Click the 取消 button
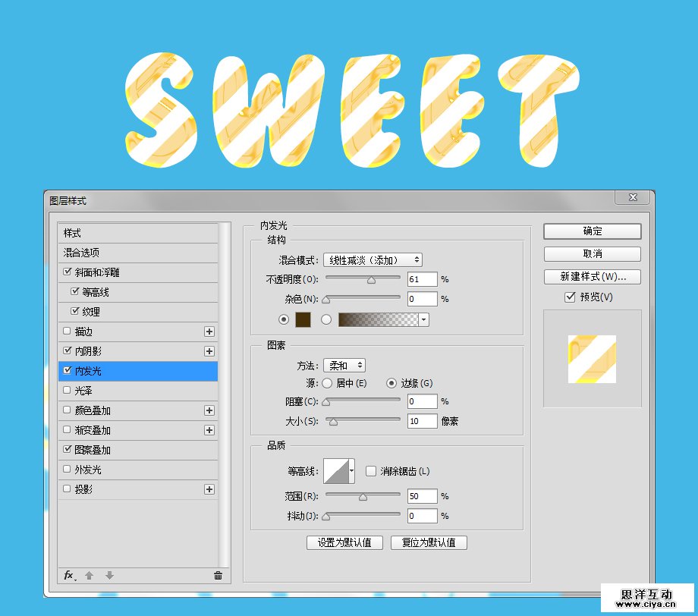The height and width of the screenshot is (616, 698). pyautogui.click(x=593, y=253)
